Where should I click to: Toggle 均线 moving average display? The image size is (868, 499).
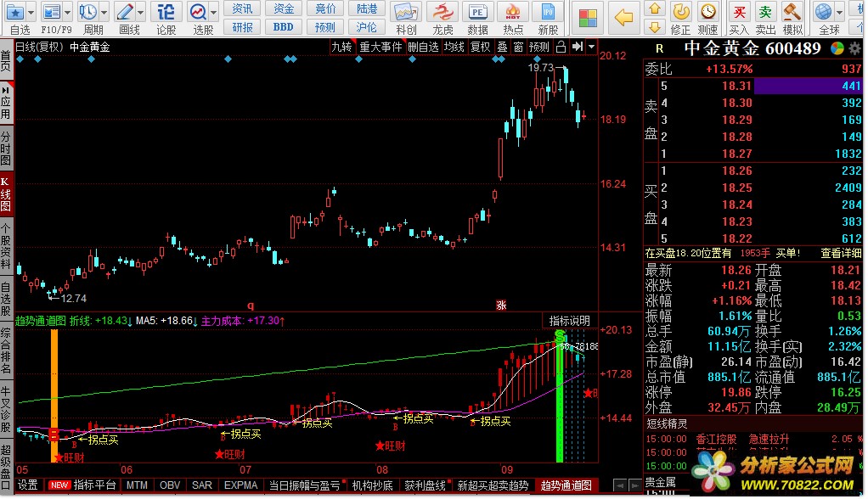click(454, 47)
